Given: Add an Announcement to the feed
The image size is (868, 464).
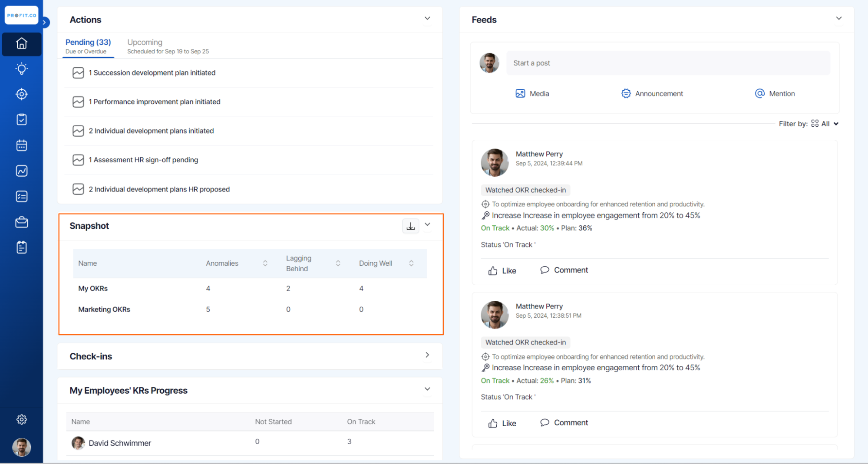Looking at the screenshot, I should [652, 94].
